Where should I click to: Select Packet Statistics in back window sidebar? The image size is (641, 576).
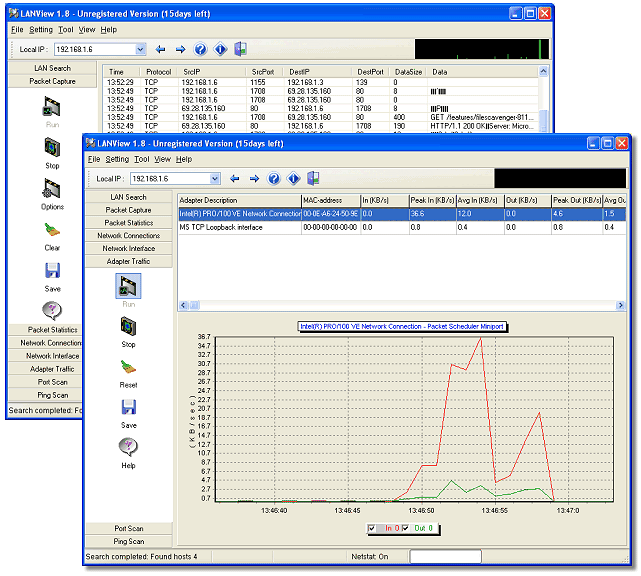click(46, 329)
